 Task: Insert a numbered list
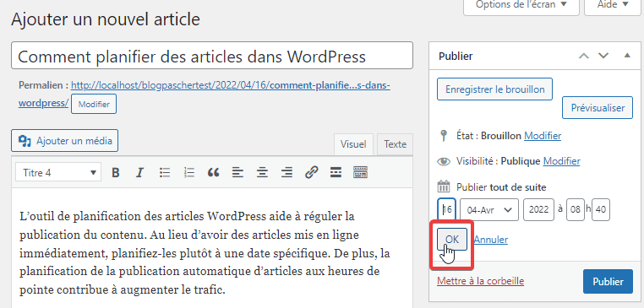tap(189, 173)
